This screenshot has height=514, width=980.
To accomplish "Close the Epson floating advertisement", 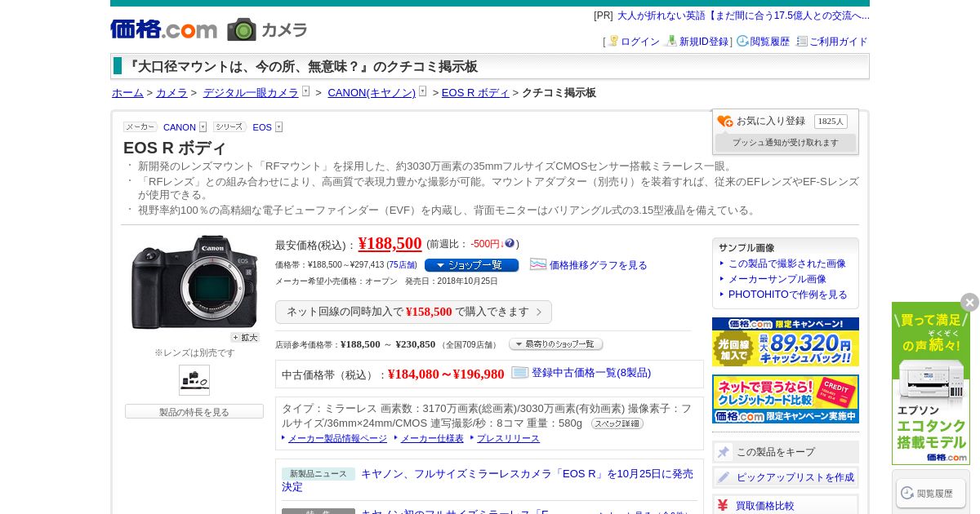I will (969, 303).
